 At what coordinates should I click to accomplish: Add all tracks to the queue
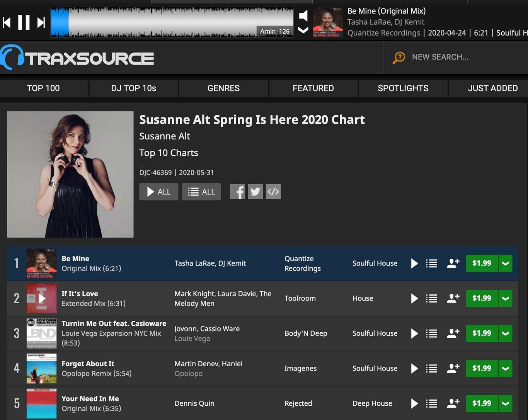(x=201, y=192)
